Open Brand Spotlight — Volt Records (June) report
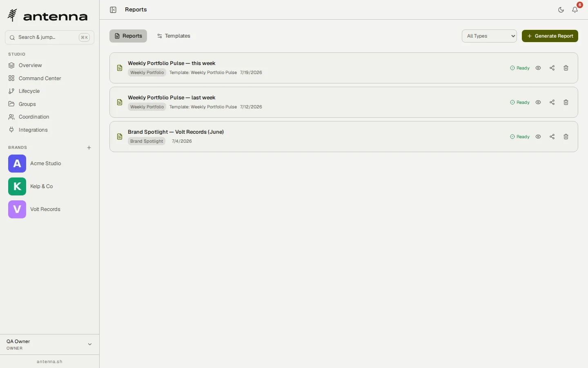 pyautogui.click(x=176, y=132)
